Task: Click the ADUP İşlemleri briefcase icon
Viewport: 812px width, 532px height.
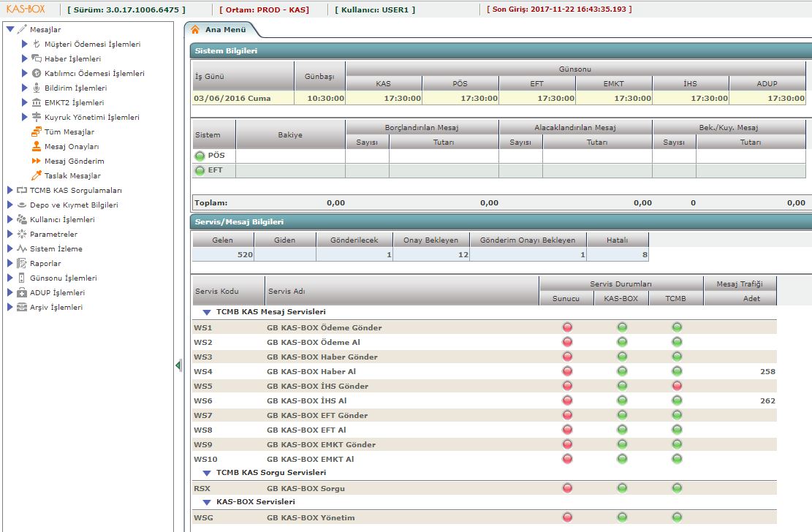Action: [22, 293]
